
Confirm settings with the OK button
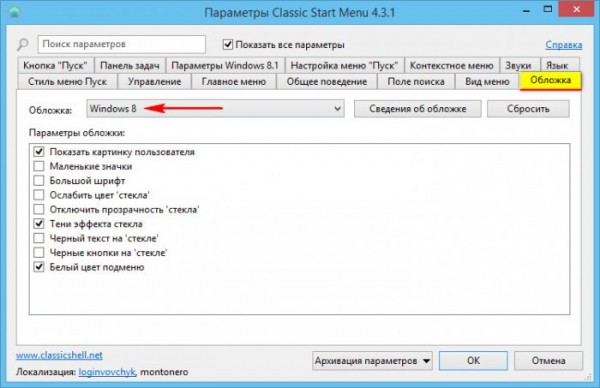pos(473,361)
